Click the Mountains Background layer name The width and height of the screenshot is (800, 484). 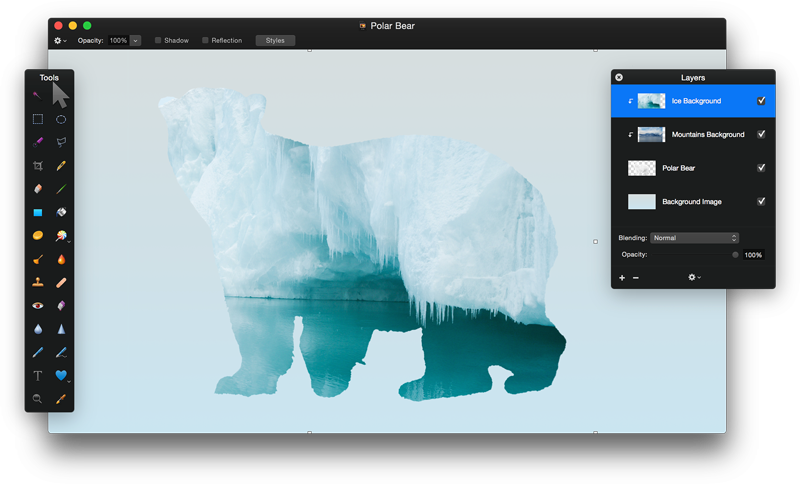point(708,135)
